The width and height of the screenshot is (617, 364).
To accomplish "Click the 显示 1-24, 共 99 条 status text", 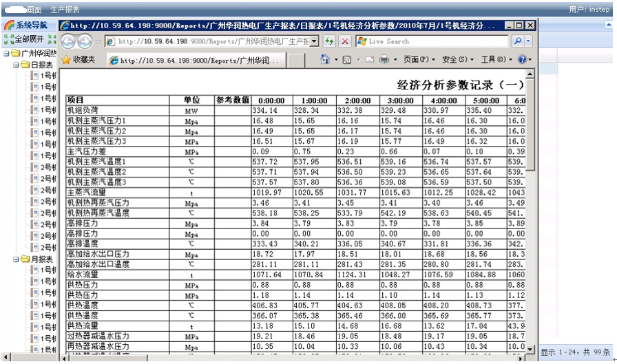I will click(x=575, y=352).
